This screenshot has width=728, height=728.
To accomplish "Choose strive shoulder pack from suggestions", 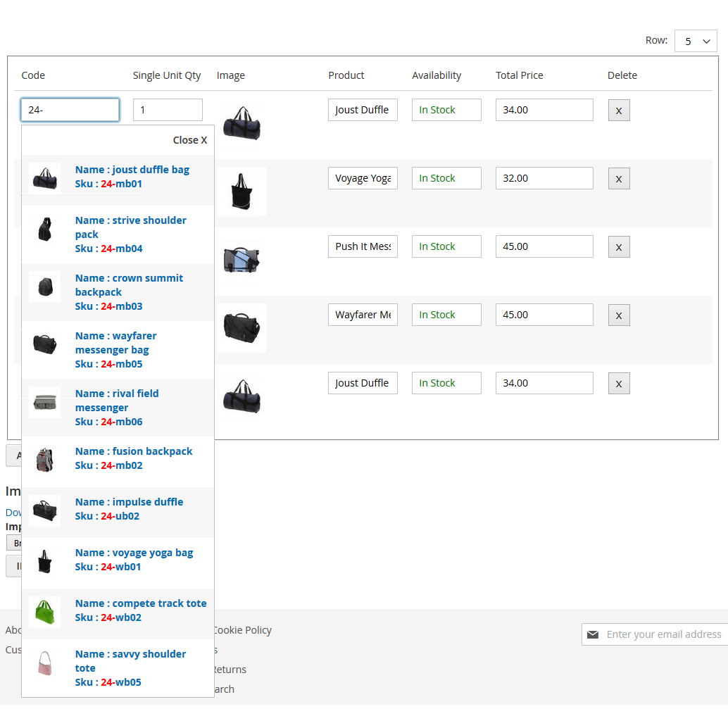I will pyautogui.click(x=130, y=227).
